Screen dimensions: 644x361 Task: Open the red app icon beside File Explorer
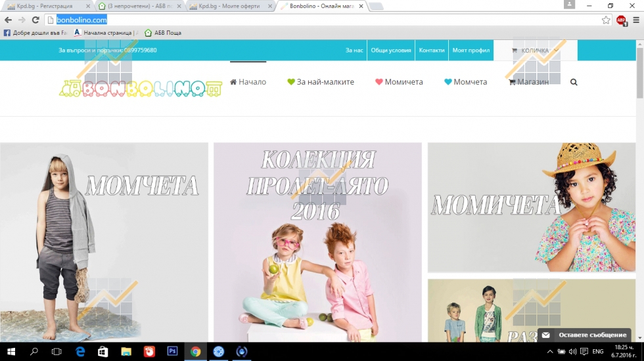tap(149, 352)
